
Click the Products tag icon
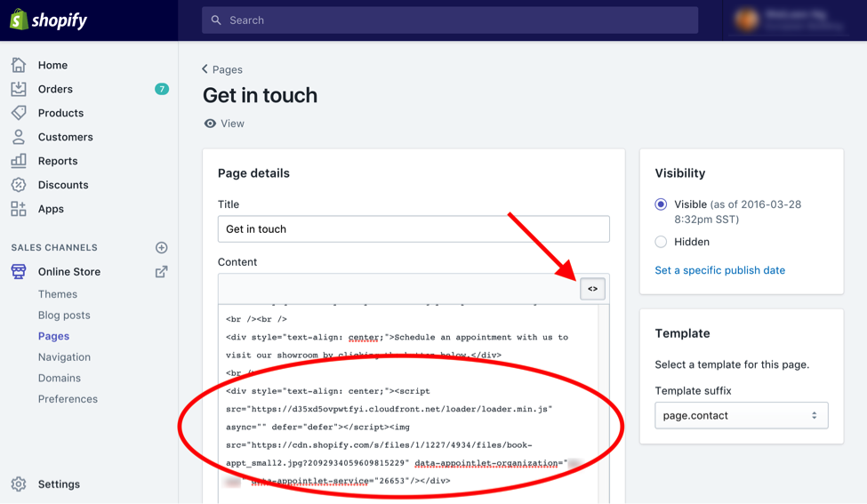pyautogui.click(x=19, y=113)
